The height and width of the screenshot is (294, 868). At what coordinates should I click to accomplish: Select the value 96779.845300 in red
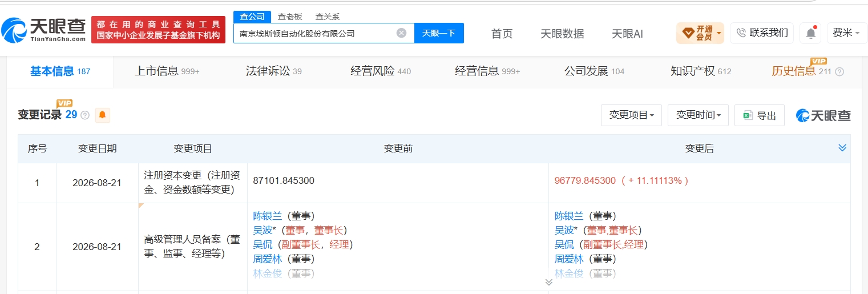(585, 180)
